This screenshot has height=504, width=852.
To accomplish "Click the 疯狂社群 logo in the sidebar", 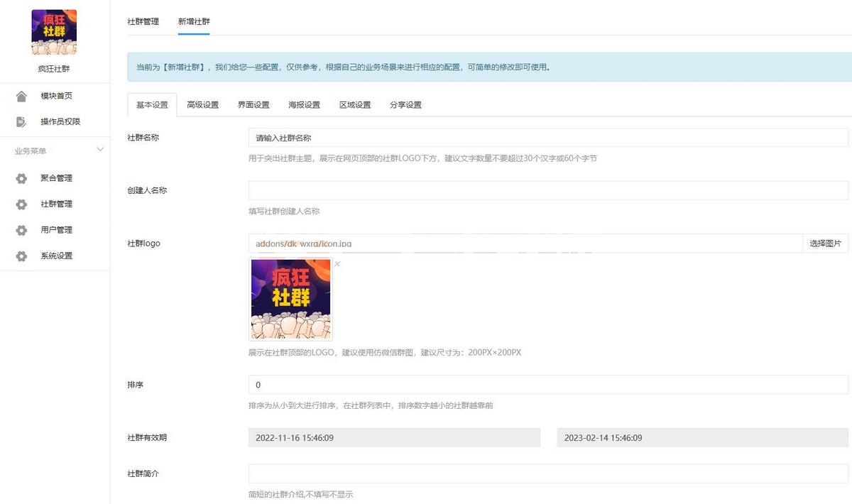I will pos(54,33).
